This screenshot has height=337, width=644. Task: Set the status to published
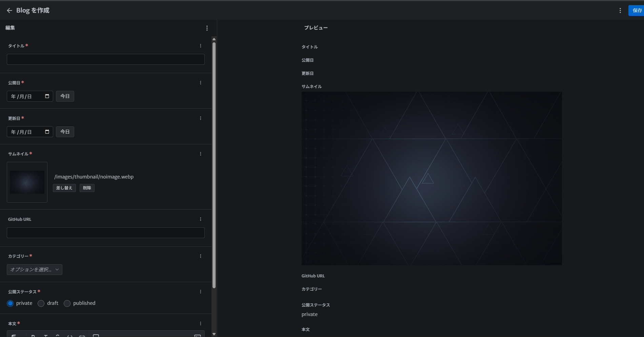point(67,303)
